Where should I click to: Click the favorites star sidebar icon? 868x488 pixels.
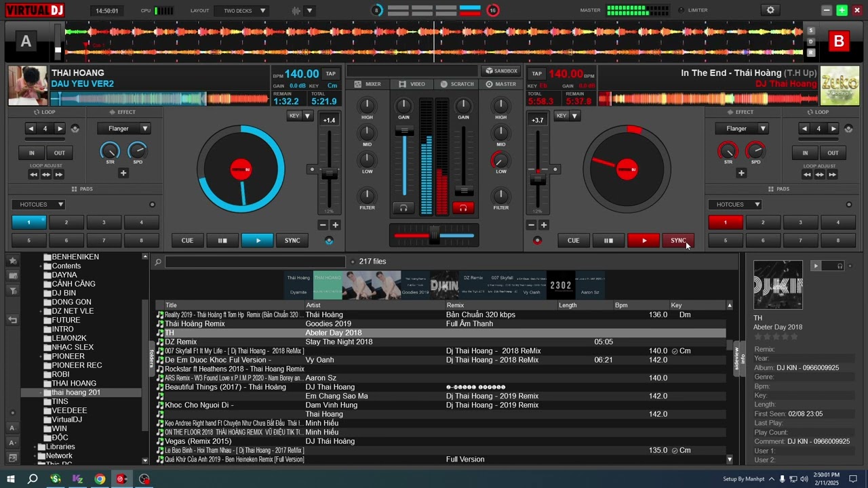point(13,260)
